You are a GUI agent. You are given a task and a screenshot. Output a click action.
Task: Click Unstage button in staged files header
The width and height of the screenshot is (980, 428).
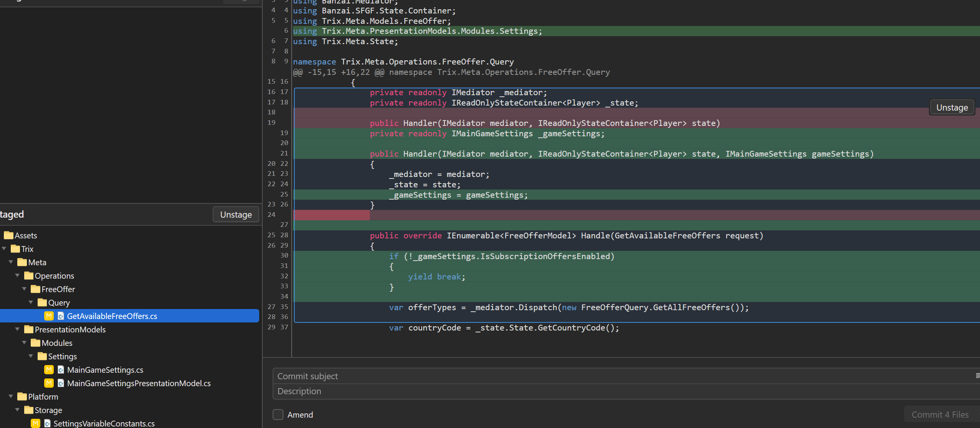point(236,215)
